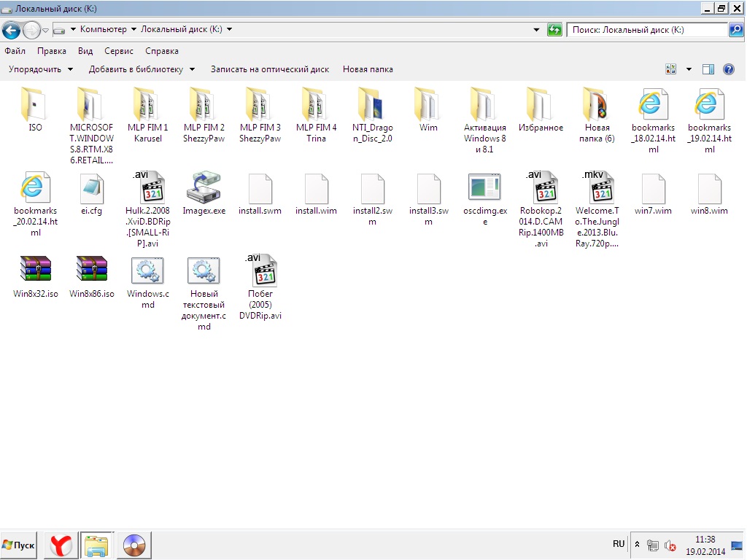Viewport: 747px width, 560px height.
Task: Open the Вид menu
Action: pos(85,51)
